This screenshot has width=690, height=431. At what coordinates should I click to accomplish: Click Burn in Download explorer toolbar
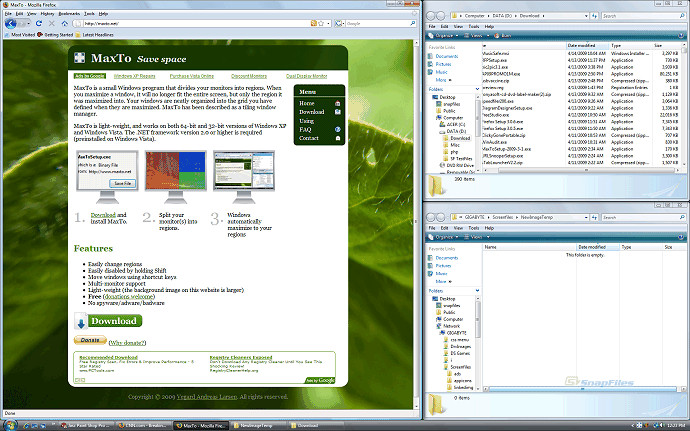(x=503, y=36)
